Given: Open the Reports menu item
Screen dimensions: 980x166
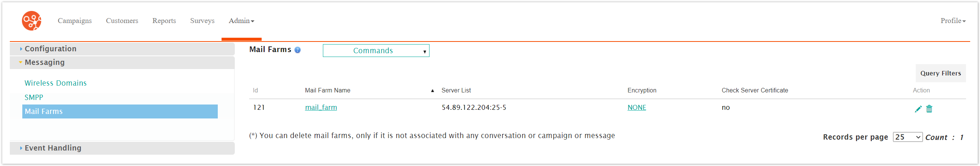Looking at the screenshot, I should pyautogui.click(x=164, y=20).
